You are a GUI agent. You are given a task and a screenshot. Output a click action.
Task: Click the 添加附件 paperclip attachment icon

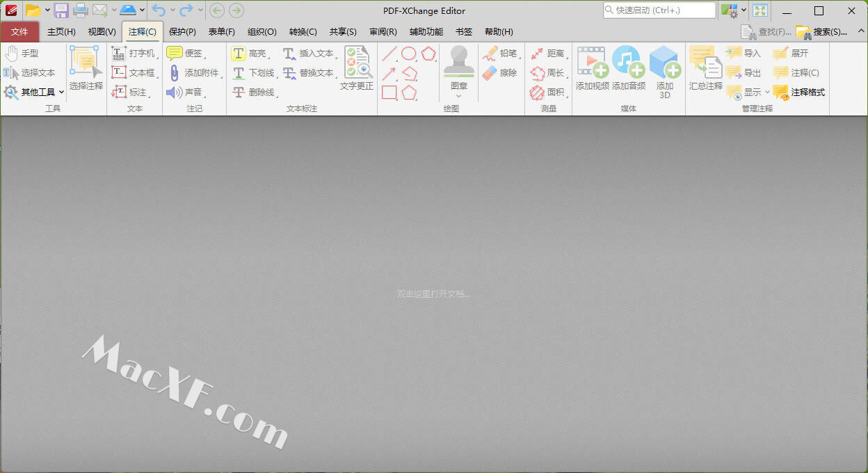click(x=175, y=73)
